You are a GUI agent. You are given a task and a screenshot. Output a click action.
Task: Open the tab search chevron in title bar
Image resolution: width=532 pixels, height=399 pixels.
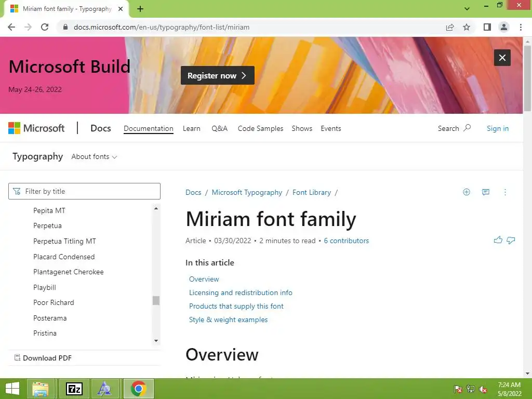[467, 8]
